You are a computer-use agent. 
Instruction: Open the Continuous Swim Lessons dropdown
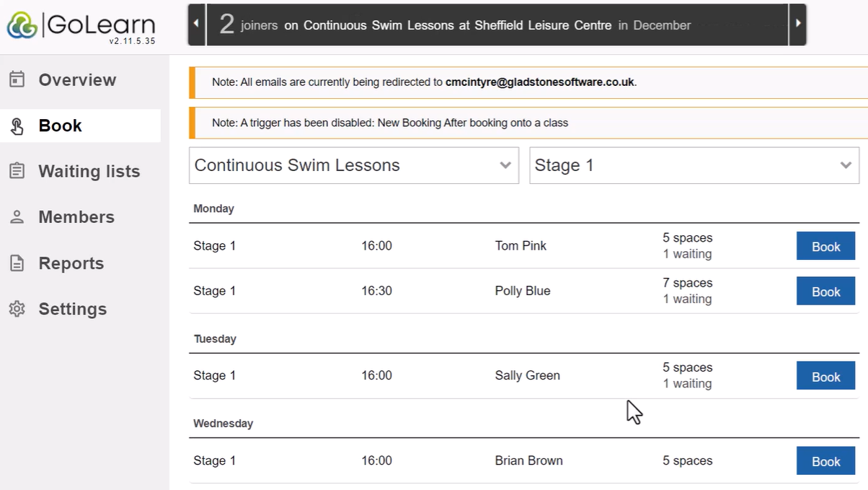(354, 165)
